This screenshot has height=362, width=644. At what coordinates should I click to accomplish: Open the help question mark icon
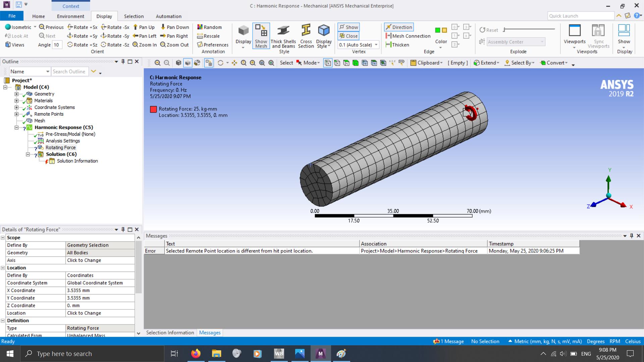tap(636, 16)
